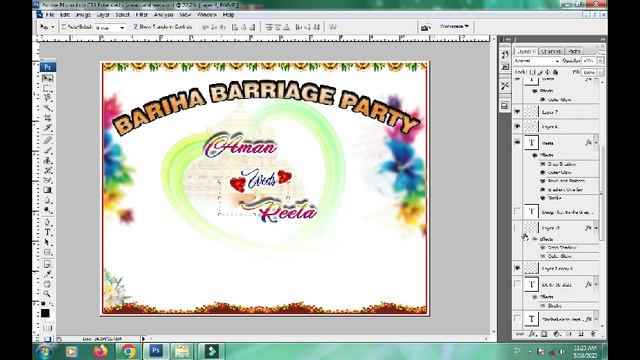Click Add layer mask button
640x360 pixels.
click(x=544, y=334)
